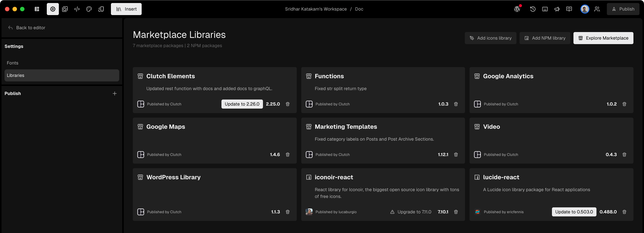This screenshot has height=233, width=644.
Task: Click the Doc breadcrumb
Action: click(x=359, y=9)
